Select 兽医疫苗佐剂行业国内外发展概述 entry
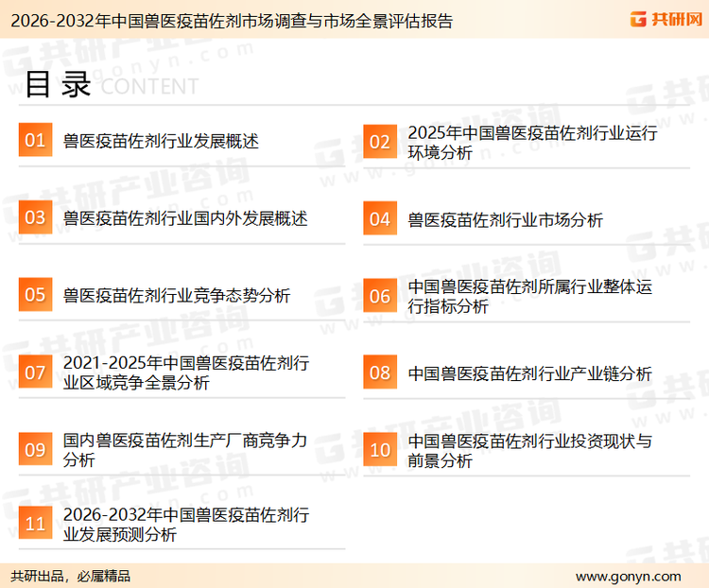The width and height of the screenshot is (709, 588). coord(185,218)
